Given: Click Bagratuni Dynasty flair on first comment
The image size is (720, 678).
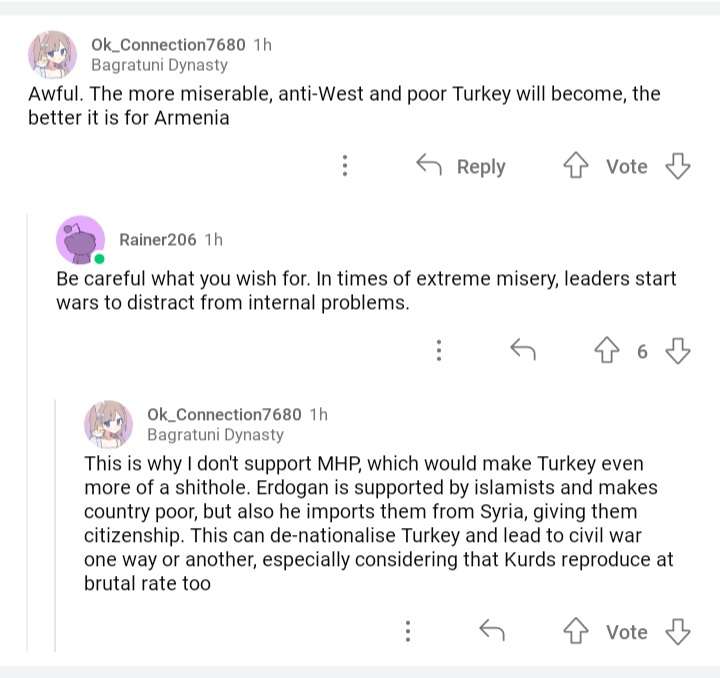Looking at the screenshot, I should click(159, 65).
